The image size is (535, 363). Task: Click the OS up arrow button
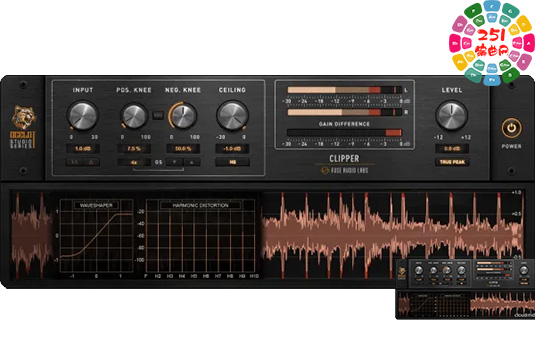click(192, 162)
